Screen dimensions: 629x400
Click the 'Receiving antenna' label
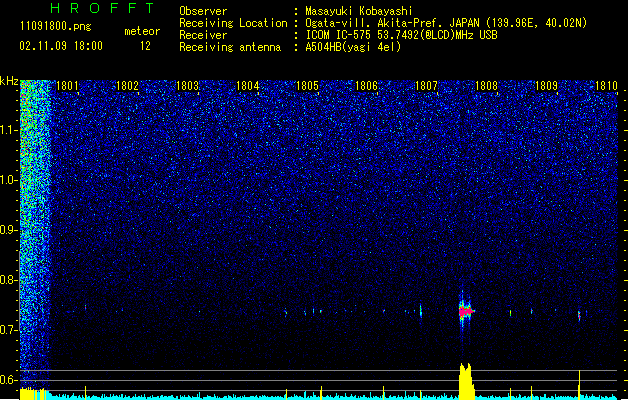pyautogui.click(x=230, y=47)
